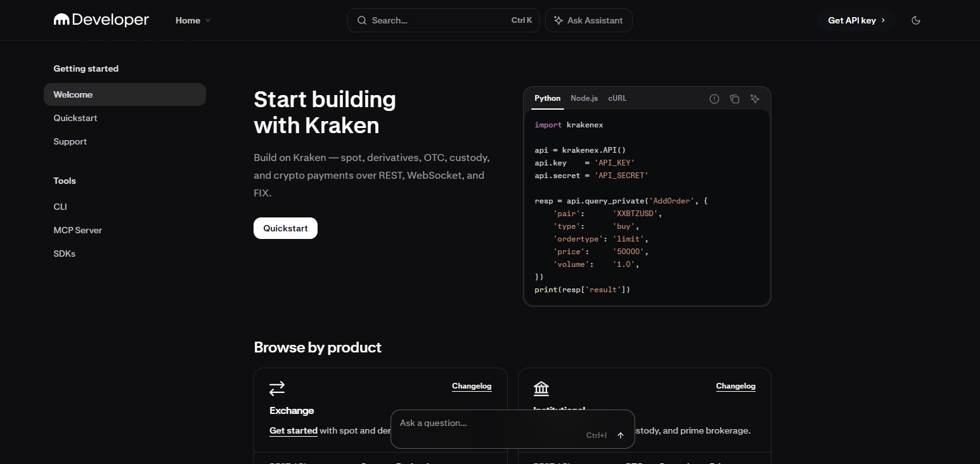Click the 'API_SECRET' string in code
The width and height of the screenshot is (980, 464).
[621, 176]
